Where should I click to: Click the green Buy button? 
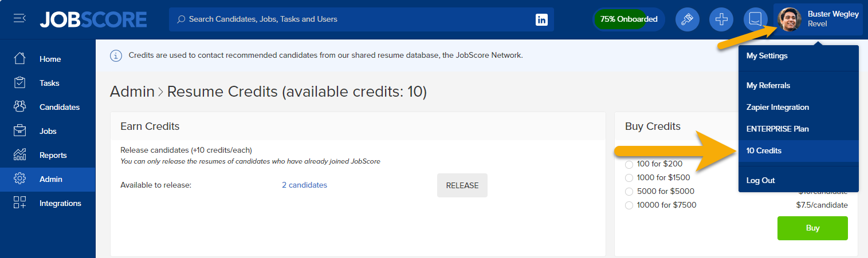tap(812, 228)
